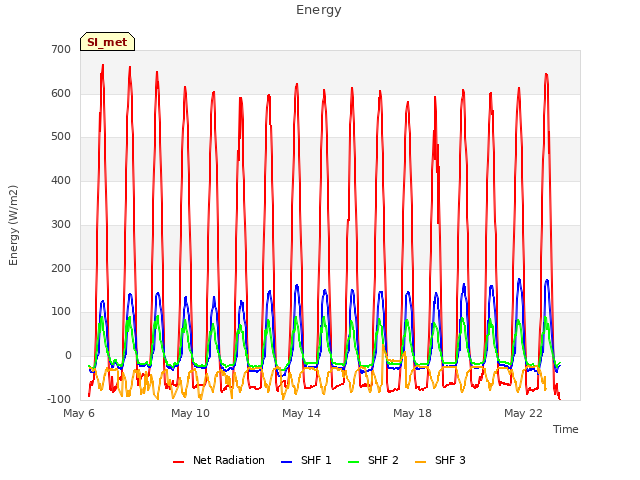
Task: Click the orange SHF 3 legend swatch
Action: tap(420, 462)
